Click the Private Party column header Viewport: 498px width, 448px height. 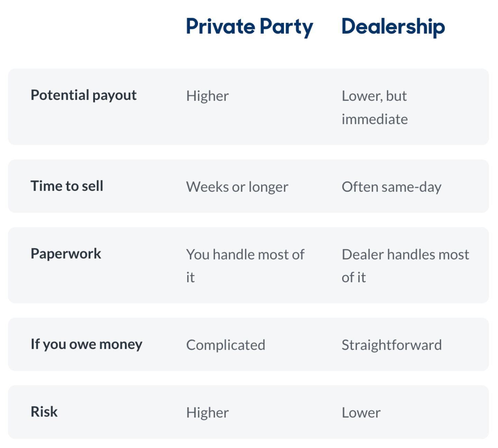click(x=249, y=27)
